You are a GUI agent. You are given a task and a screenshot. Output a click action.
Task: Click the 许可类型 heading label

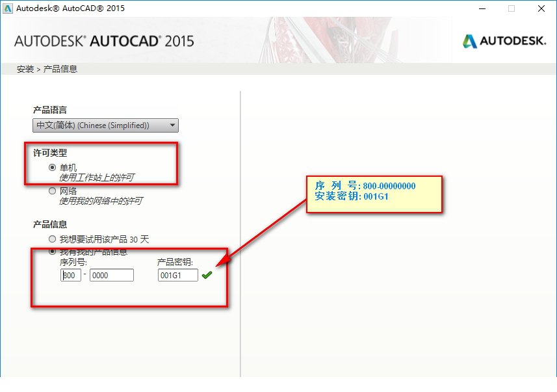point(50,153)
